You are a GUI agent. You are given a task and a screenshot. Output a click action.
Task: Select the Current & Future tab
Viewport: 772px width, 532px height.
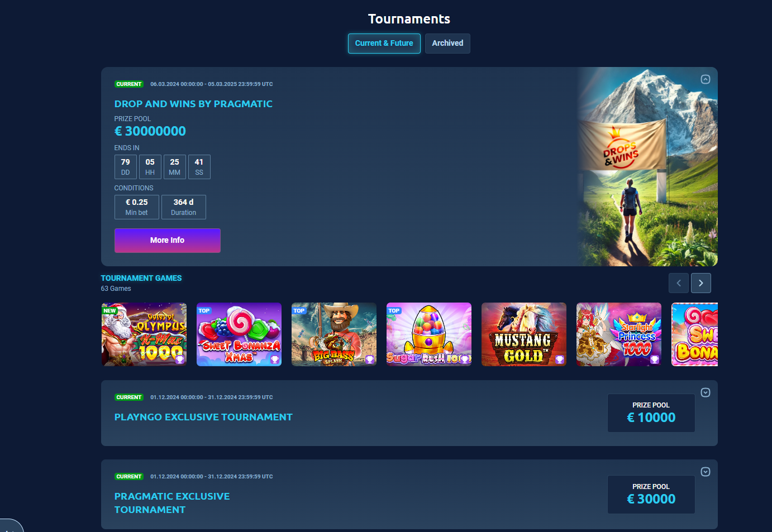point(384,44)
